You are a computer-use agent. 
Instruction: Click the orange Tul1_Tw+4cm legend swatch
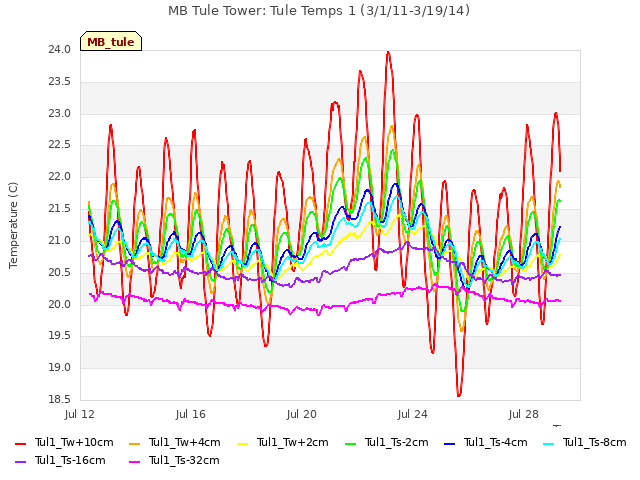134,443
